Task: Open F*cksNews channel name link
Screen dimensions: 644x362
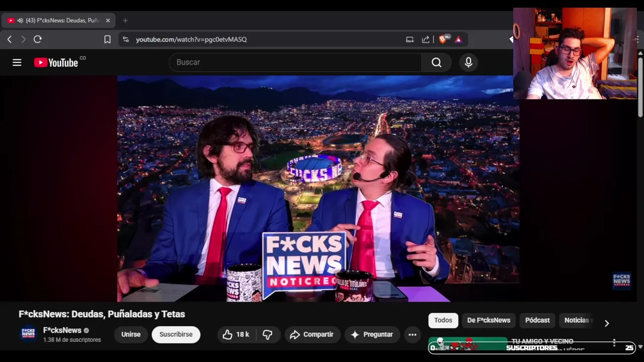Action: 62,330
